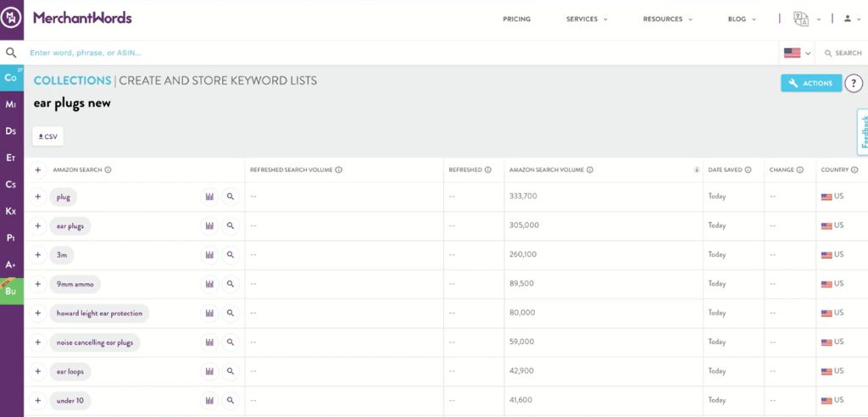Click info icon beside Date Saved header
Screen dimensions: 868x417
(748, 170)
